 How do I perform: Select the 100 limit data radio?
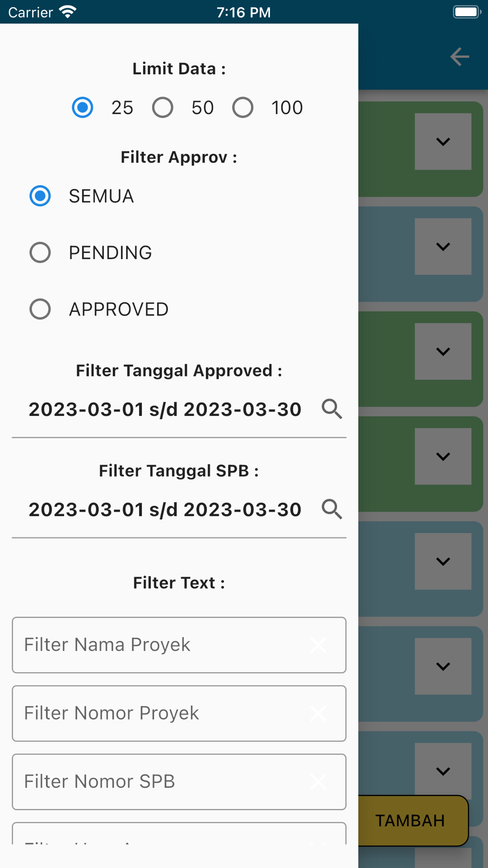pos(243,107)
